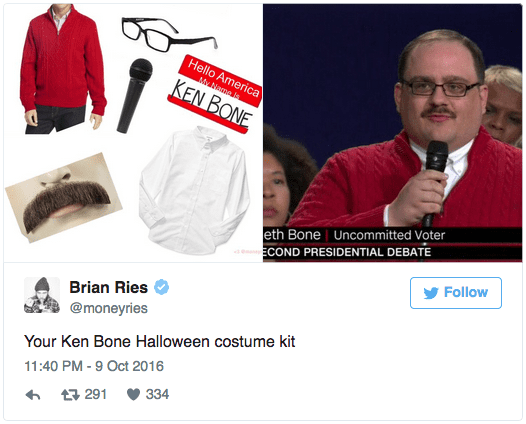Open Brian Ries profile avatar
Screen dimensions: 526x424
pyautogui.click(x=42, y=295)
